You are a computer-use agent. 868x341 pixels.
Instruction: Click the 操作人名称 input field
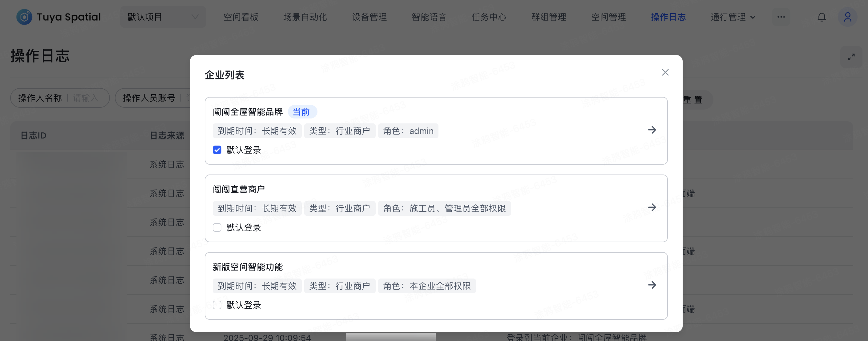[x=86, y=98]
